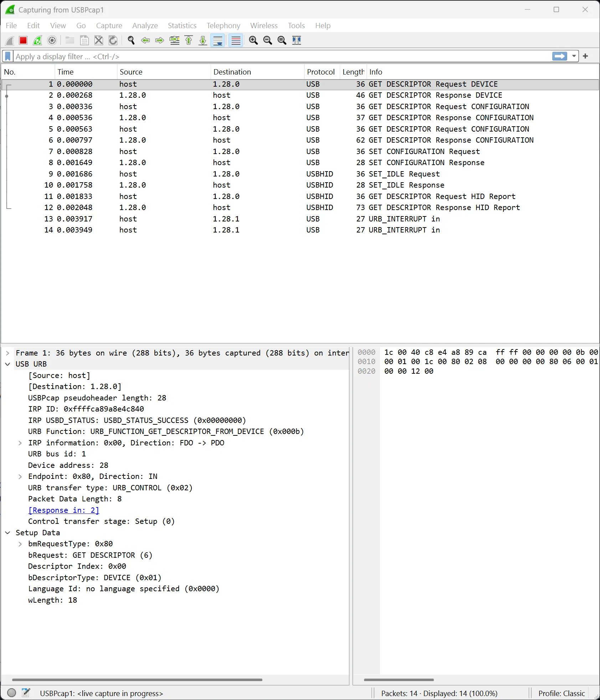Toggle packet list colorization
The height and width of the screenshot is (700, 600).
pyautogui.click(x=236, y=40)
